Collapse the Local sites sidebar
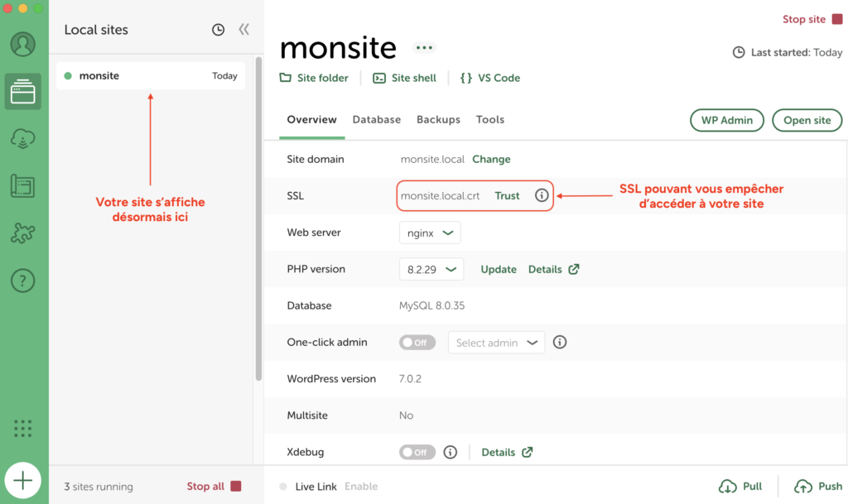This screenshot has width=848, height=504. pyautogui.click(x=244, y=29)
